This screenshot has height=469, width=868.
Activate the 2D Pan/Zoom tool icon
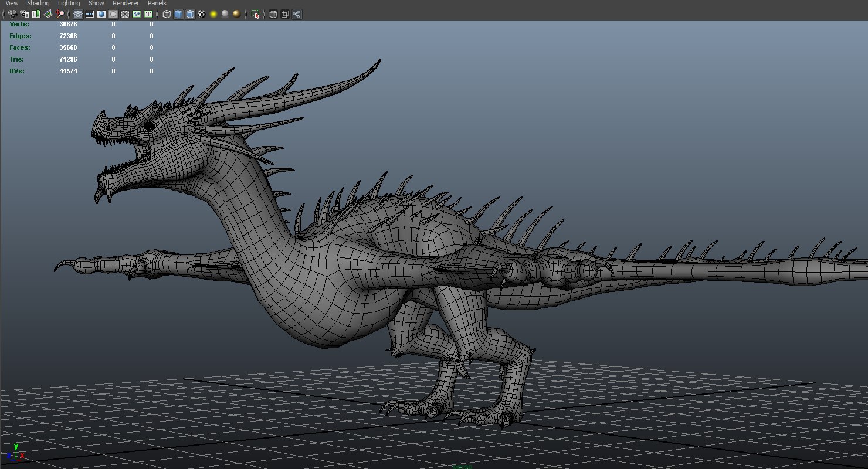point(58,15)
